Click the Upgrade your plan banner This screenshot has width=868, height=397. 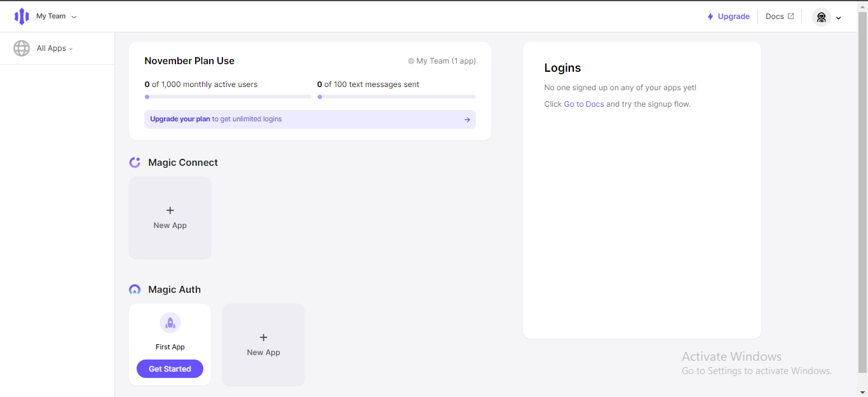point(310,119)
